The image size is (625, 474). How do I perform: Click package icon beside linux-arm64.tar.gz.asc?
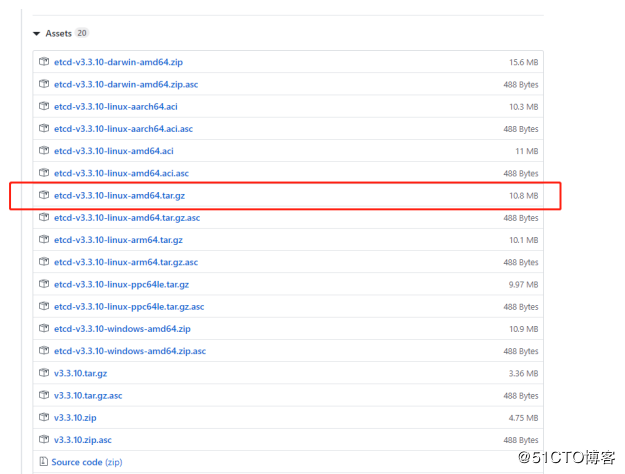[x=44, y=262]
